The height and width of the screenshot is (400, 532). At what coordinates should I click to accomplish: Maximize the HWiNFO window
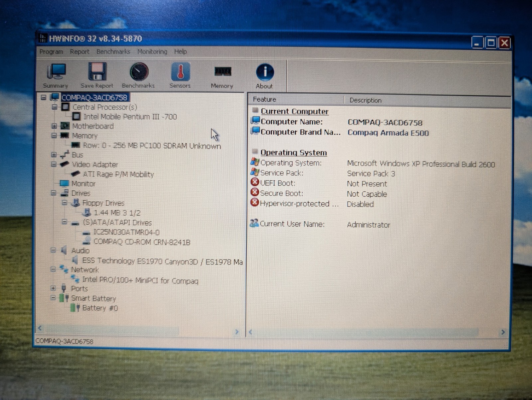491,43
